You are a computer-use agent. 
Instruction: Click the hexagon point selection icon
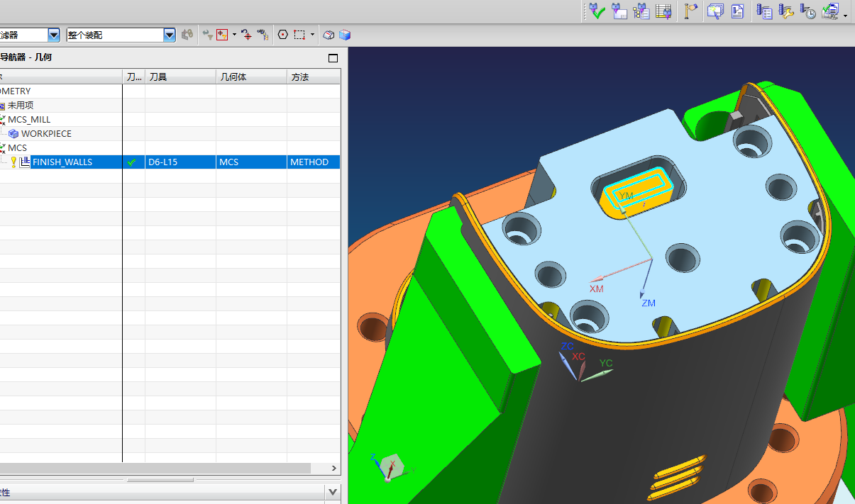[283, 34]
